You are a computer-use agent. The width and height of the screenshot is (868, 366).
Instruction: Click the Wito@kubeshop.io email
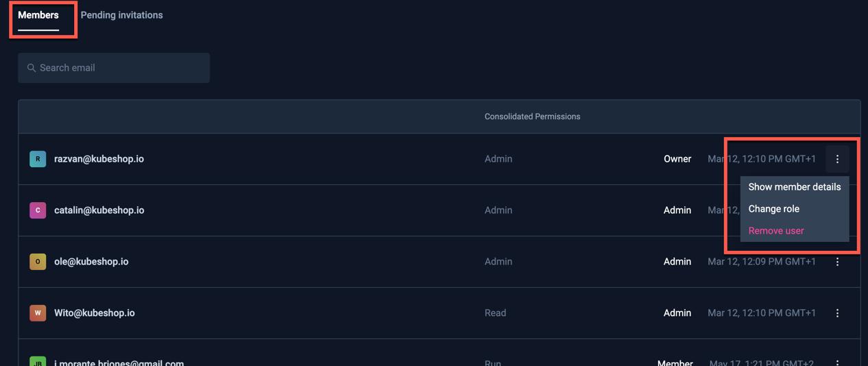pos(94,313)
